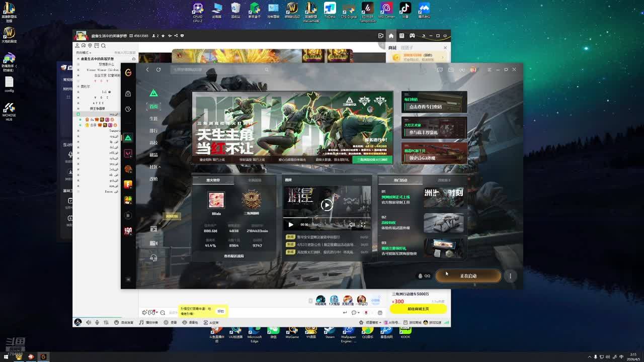
Task: Go back with the left arrow icon
Action: (x=147, y=70)
